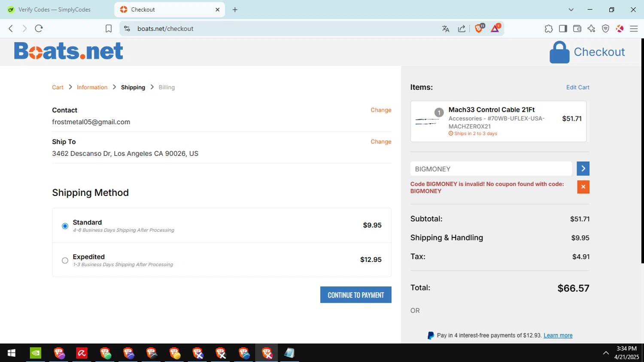Open a new browser tab

tap(235, 9)
